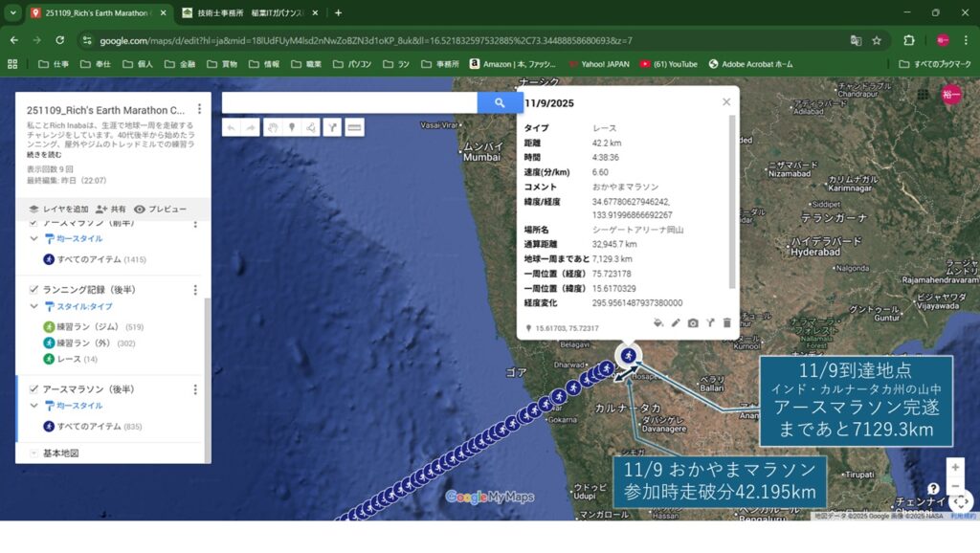
Task: Click the hand pan tool
Action: click(x=272, y=127)
